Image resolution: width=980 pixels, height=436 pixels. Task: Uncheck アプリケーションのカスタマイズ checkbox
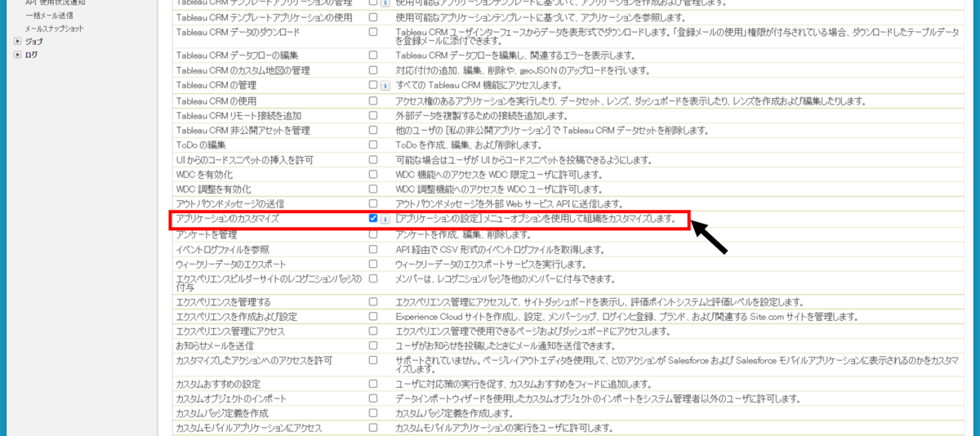(373, 219)
